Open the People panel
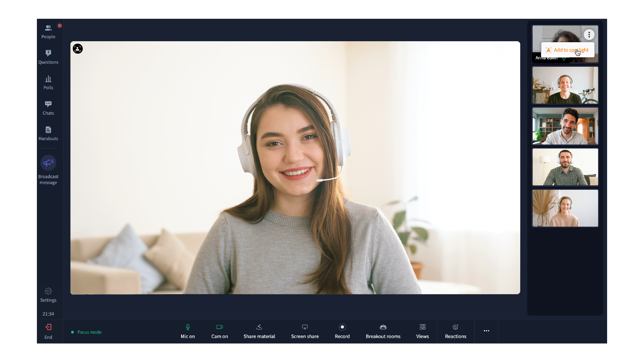Image resolution: width=644 pixels, height=362 pixels. 48,32
